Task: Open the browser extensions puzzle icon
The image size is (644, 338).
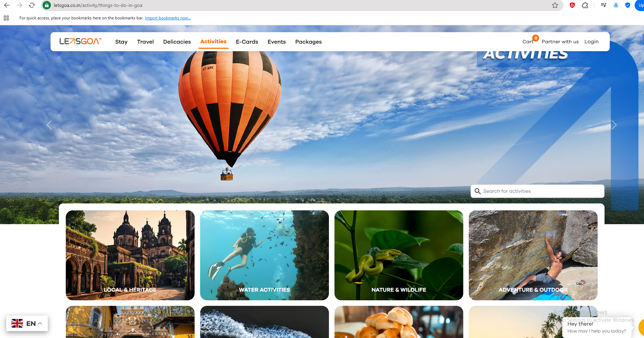Action: click(585, 5)
